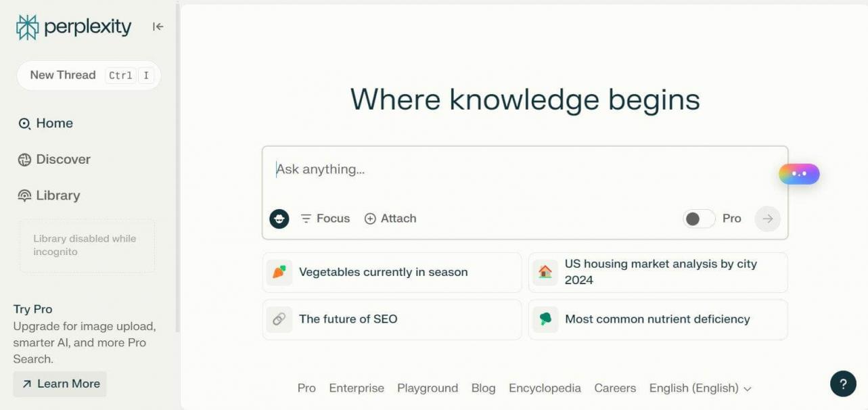Image resolution: width=868 pixels, height=410 pixels.
Task: Click the rainbow gradient assistant icon
Action: pyautogui.click(x=799, y=174)
